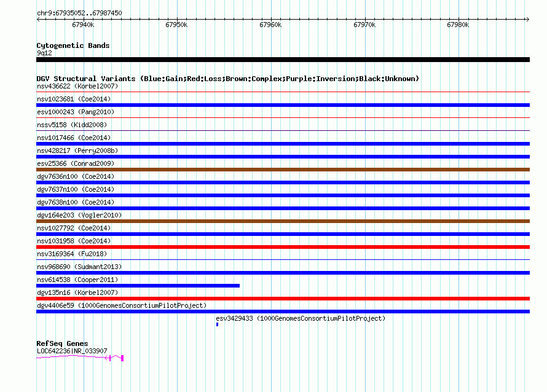Screen dimensions: 547x392
Task: Click the small esv3429433 blue variant marker
Action: (217, 324)
